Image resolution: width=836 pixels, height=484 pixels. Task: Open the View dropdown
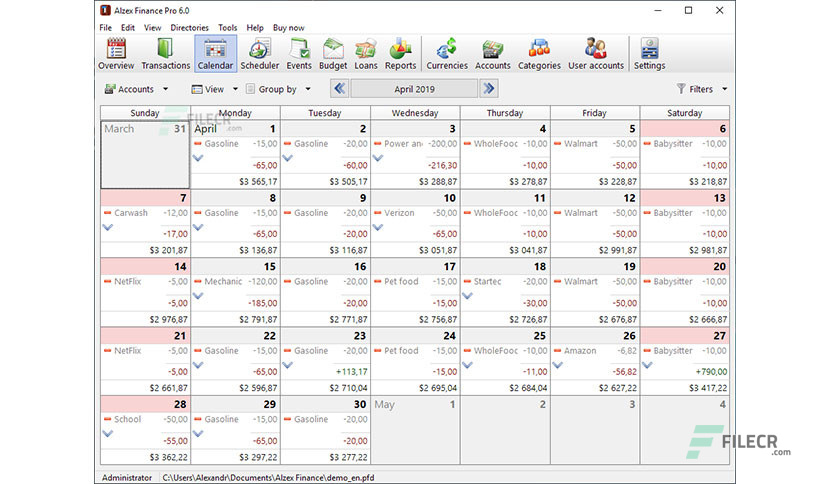click(214, 89)
